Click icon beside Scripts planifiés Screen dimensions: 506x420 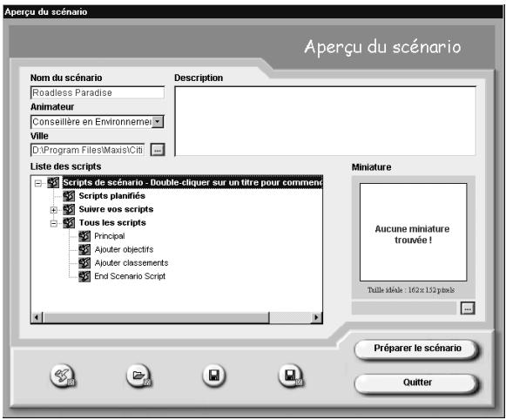coord(69,196)
